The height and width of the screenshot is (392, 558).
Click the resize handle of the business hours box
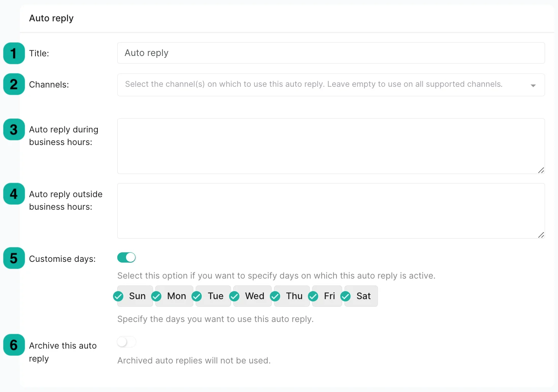541,171
